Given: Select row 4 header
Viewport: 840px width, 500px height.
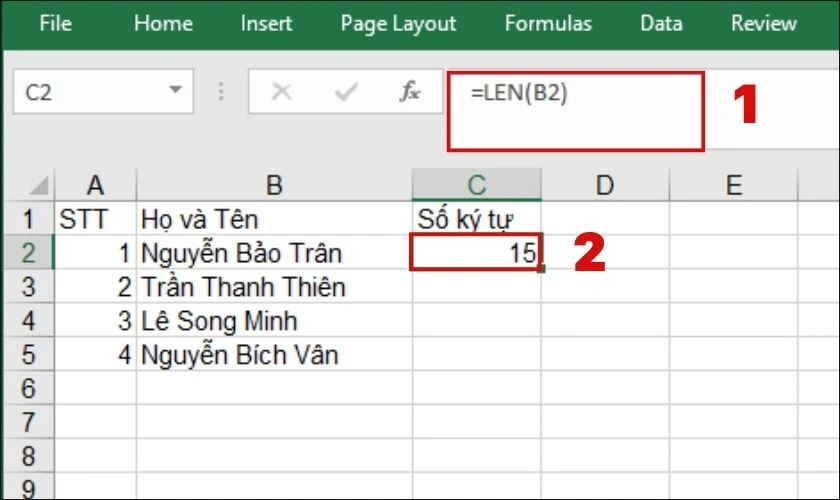Looking at the screenshot, I should click(28, 320).
